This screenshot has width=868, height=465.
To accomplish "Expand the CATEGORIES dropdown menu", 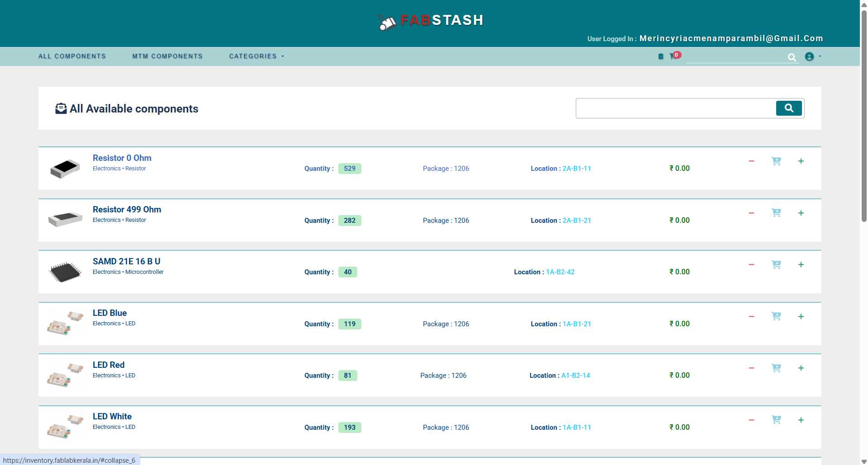I will (x=256, y=56).
